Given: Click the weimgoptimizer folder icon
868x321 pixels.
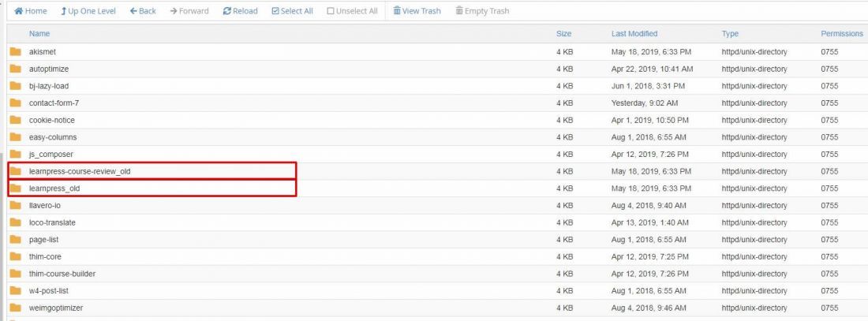Looking at the screenshot, I should 16,308.
